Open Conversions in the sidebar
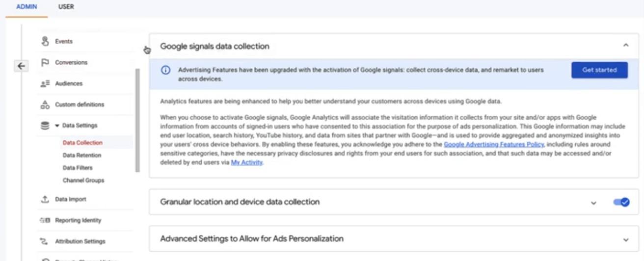The width and height of the screenshot is (644, 261). tap(71, 62)
